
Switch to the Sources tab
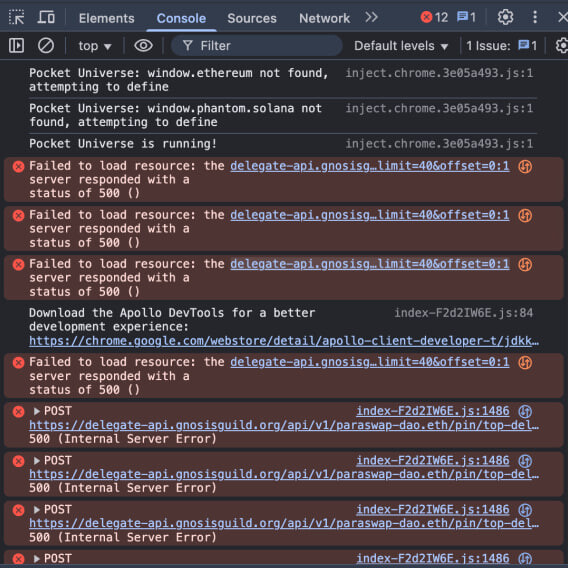click(x=252, y=18)
